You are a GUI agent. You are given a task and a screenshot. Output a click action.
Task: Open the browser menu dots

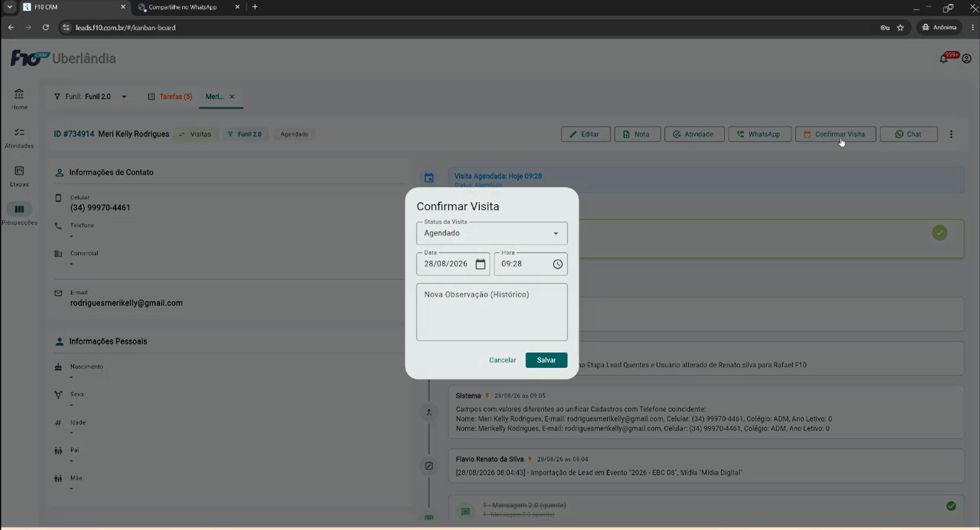click(x=973, y=28)
